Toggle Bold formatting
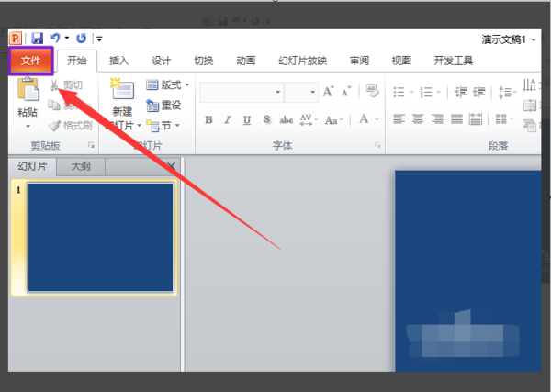The image size is (551, 392). [x=208, y=119]
